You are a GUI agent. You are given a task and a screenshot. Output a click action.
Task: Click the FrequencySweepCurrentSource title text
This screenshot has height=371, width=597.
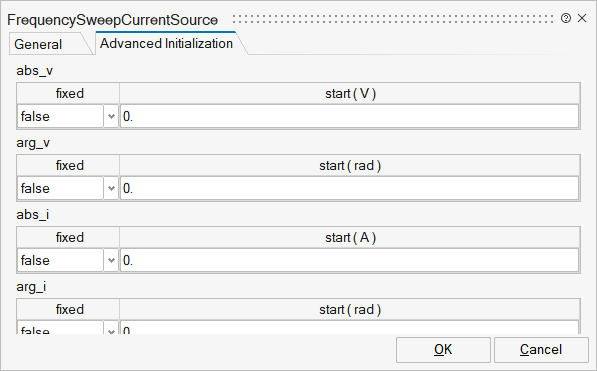click(113, 20)
